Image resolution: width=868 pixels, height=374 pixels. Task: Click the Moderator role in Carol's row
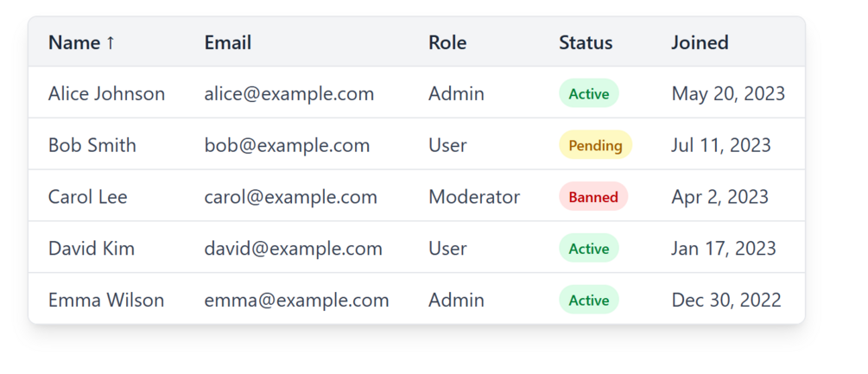pyautogui.click(x=474, y=197)
